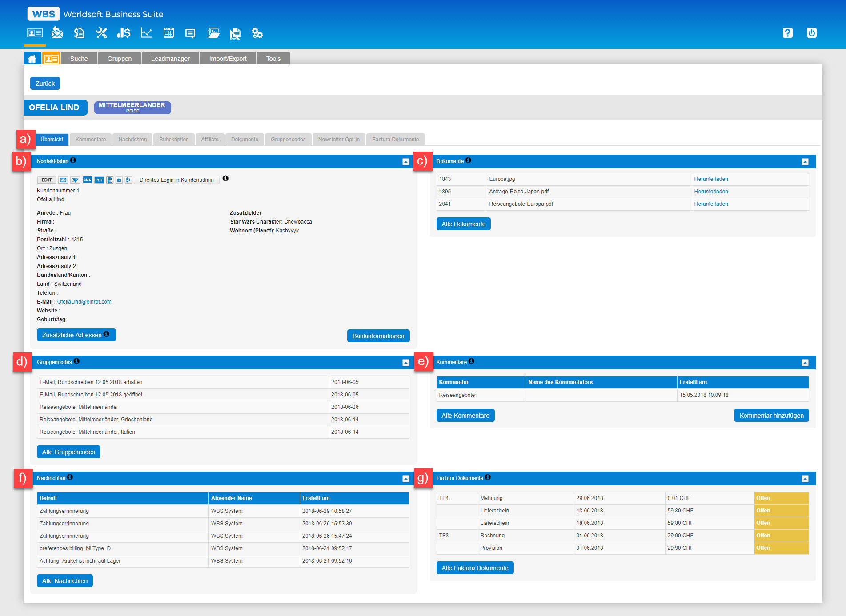Open the Suche tab

coord(79,59)
